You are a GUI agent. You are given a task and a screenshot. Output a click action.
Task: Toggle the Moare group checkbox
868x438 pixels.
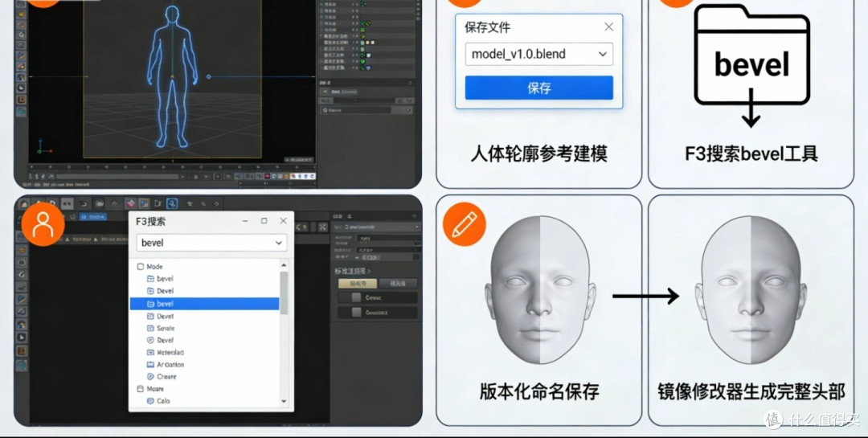pos(141,389)
